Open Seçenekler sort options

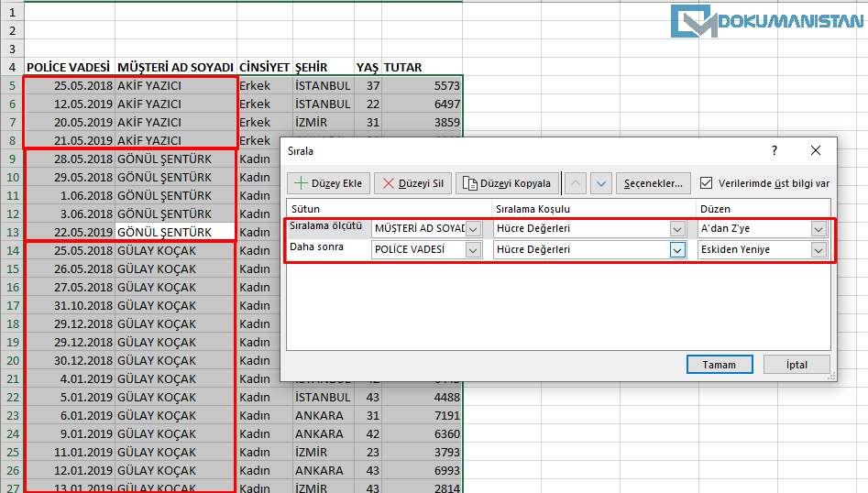(x=654, y=183)
